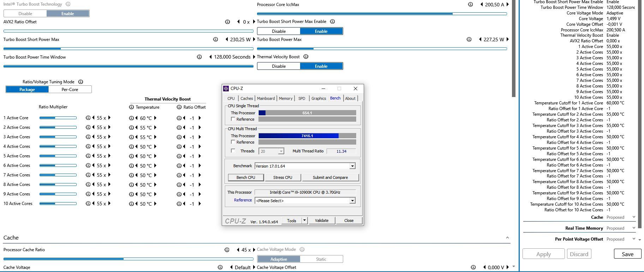Start Stress CPU test
Image resolution: width=644 pixels, height=272 pixels.
tap(283, 177)
